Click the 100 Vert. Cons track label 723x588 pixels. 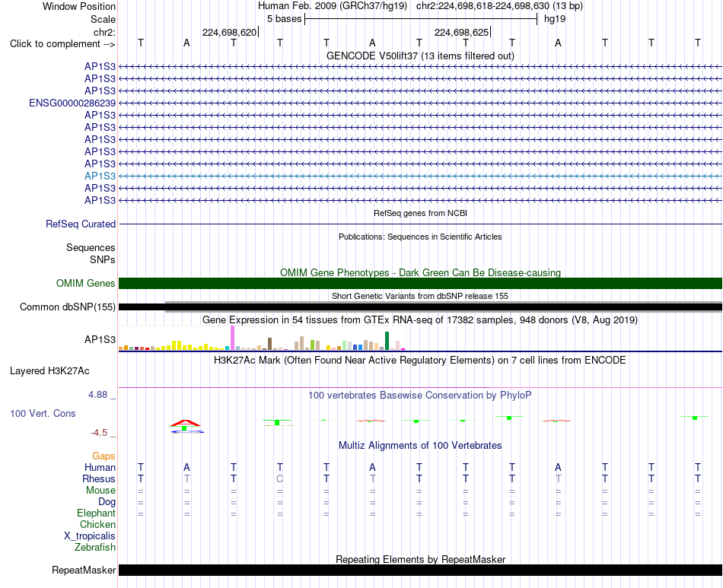(x=43, y=413)
